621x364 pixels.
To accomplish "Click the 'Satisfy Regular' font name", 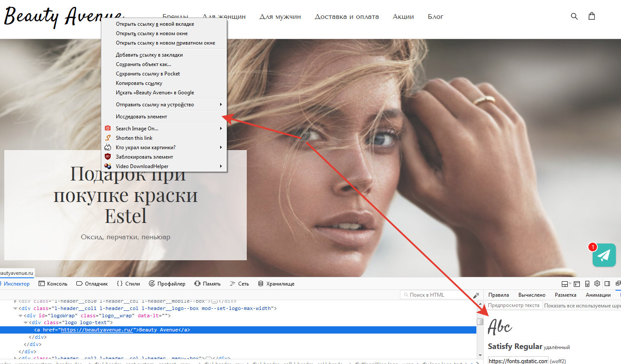I will [515, 346].
